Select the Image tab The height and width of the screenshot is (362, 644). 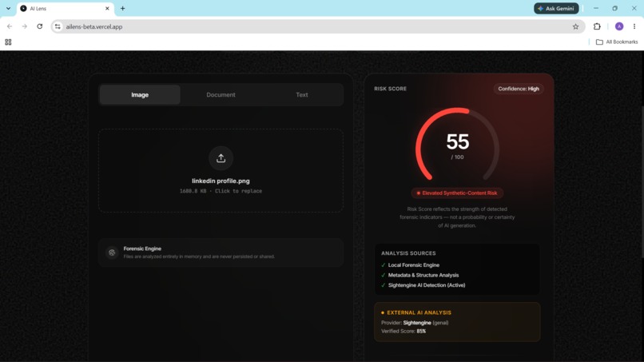140,94
